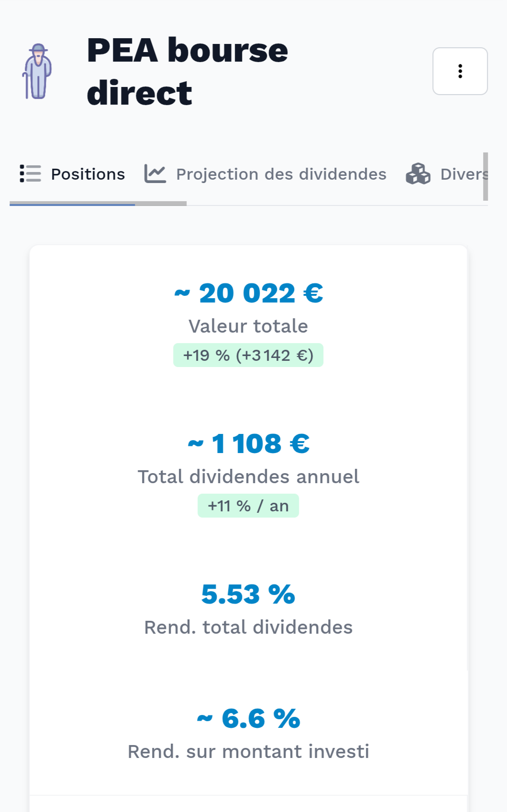Image resolution: width=507 pixels, height=812 pixels.
Task: Click the vertical scrollbar beside the tabs
Action: pos(485,176)
